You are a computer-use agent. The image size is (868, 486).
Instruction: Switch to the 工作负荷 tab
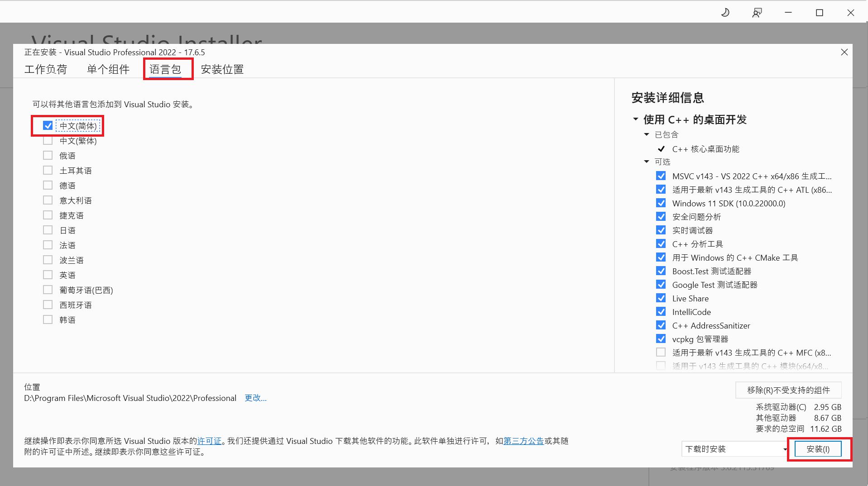46,69
